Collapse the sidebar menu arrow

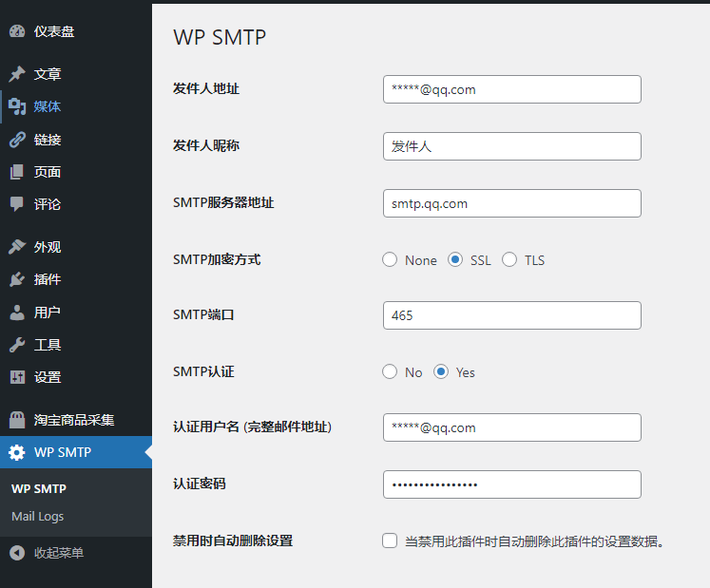pyautogui.click(x=17, y=553)
